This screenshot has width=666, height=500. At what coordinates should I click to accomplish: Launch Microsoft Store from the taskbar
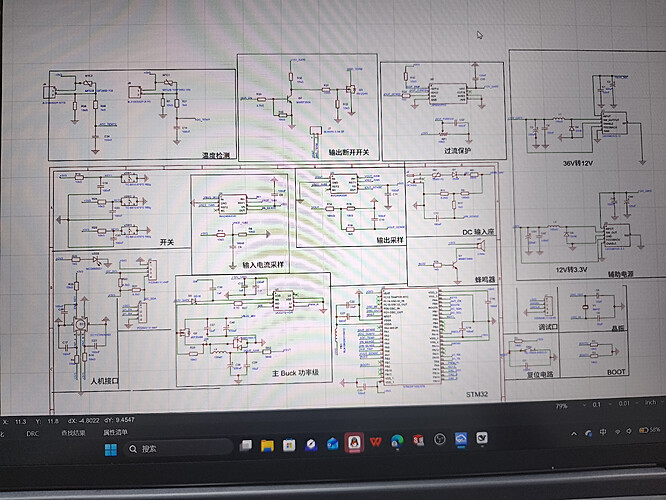289,445
